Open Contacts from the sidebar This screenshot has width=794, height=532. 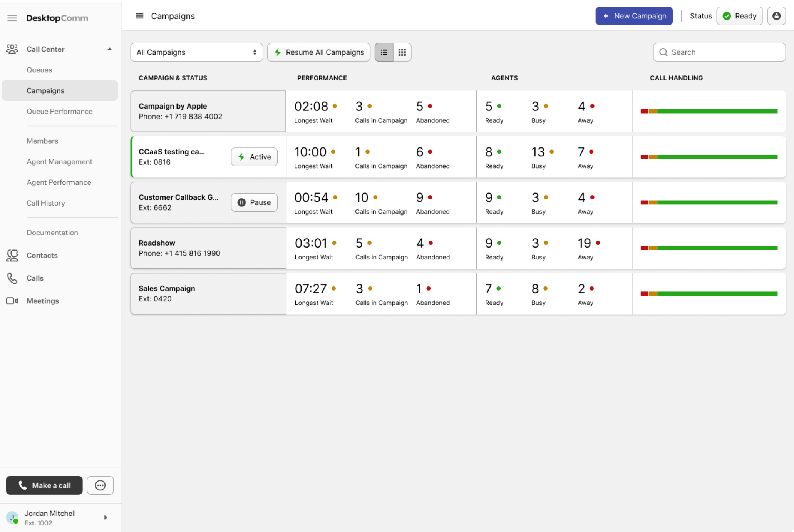click(42, 255)
